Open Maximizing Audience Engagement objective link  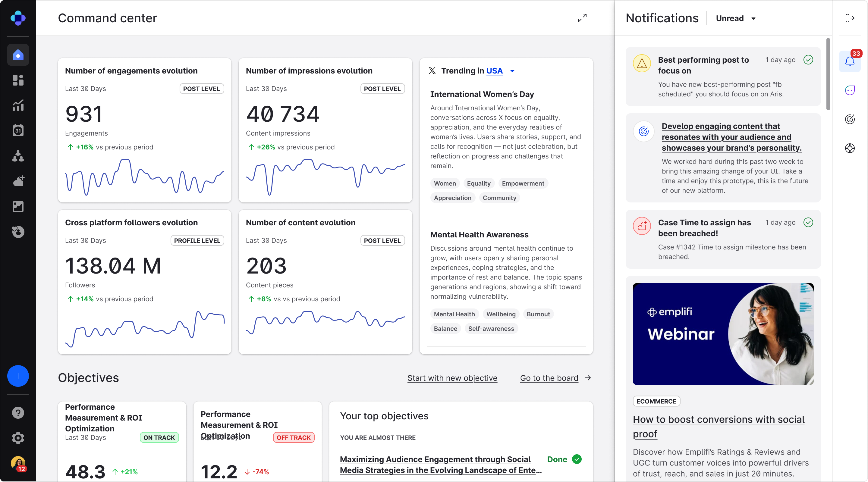point(441,465)
